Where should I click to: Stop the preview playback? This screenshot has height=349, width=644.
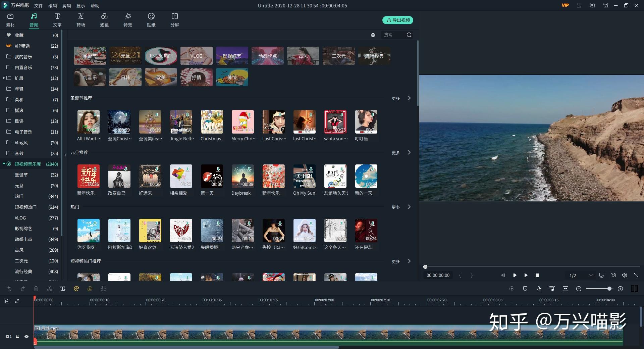[x=537, y=275]
